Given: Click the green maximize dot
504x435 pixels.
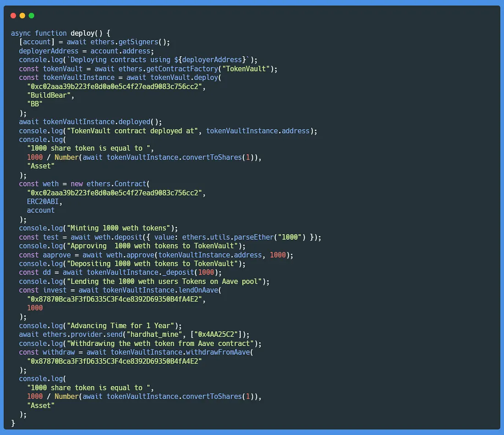Looking at the screenshot, I should tap(31, 16).
